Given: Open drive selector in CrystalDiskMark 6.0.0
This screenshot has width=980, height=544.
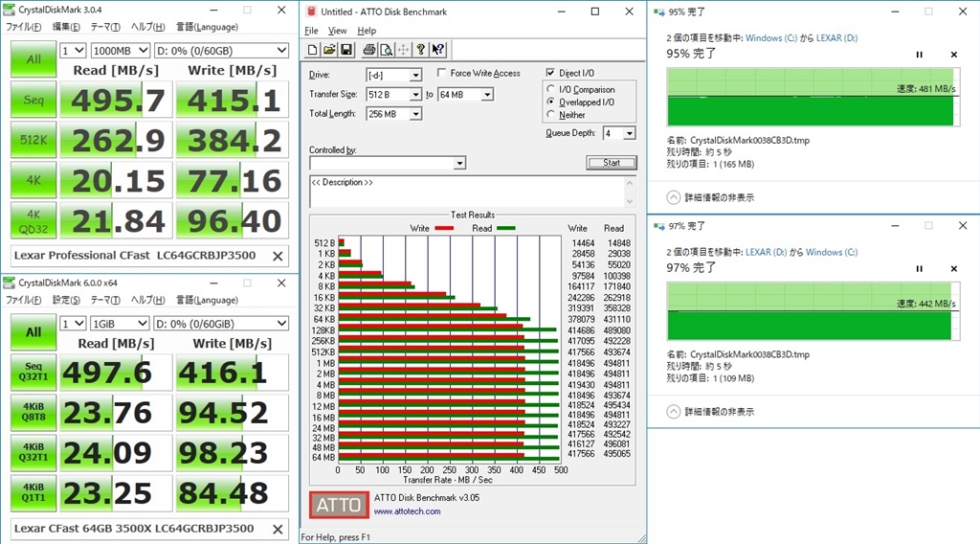Looking at the screenshot, I should click(221, 324).
